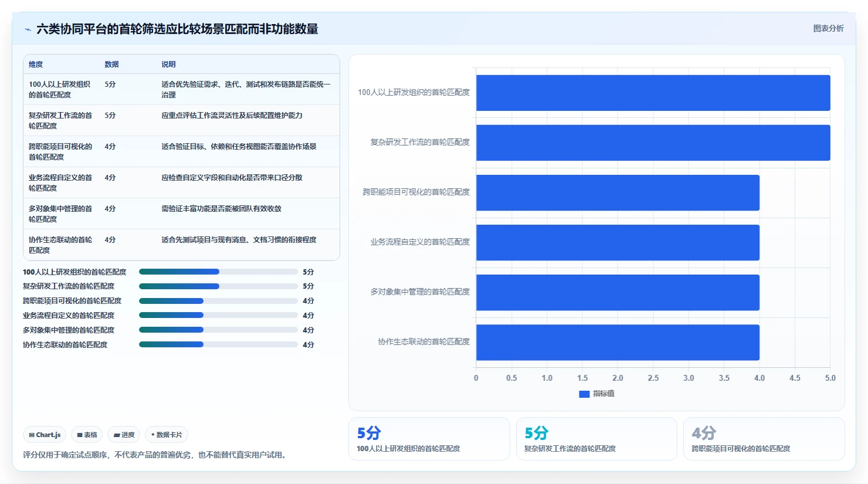Click the chart bar for 协作生态联动的首轮匹配度
This screenshot has height=484, width=868.
[618, 342]
